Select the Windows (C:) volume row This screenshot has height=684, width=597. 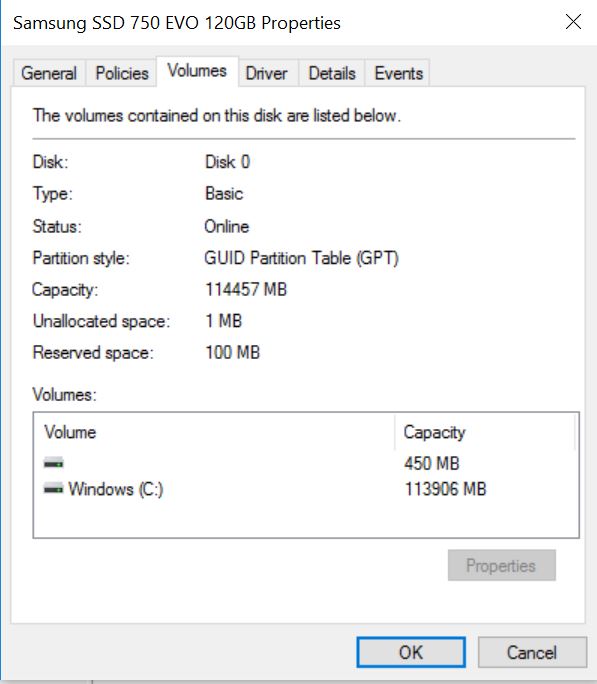point(305,489)
